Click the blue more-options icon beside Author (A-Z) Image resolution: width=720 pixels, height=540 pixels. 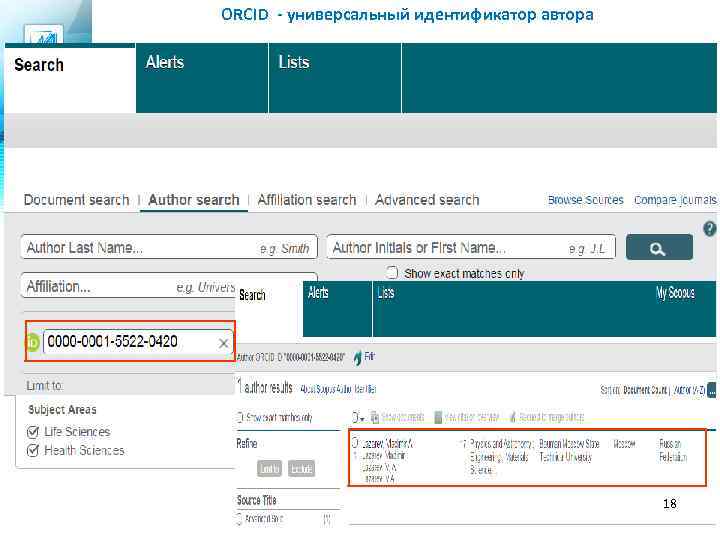coord(712,390)
